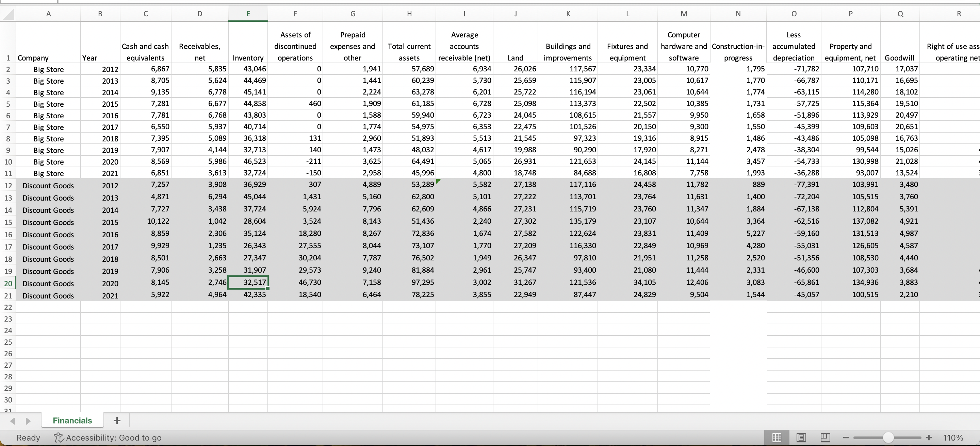Select cell with value 46,730

[296, 282]
